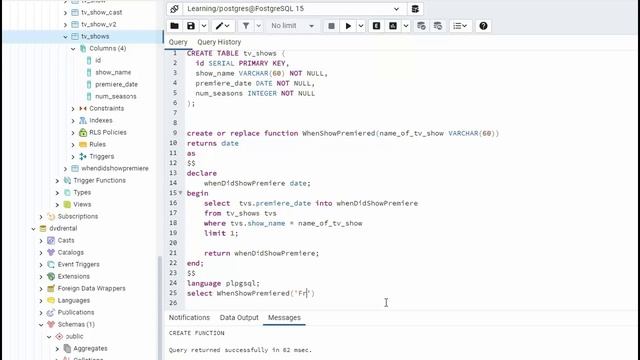The height and width of the screenshot is (360, 640).
Task: Select the Casts item
Action: tap(66, 240)
